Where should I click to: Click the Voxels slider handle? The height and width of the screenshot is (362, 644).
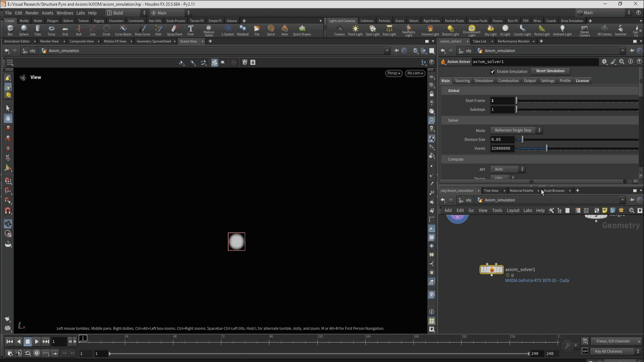click(x=547, y=148)
